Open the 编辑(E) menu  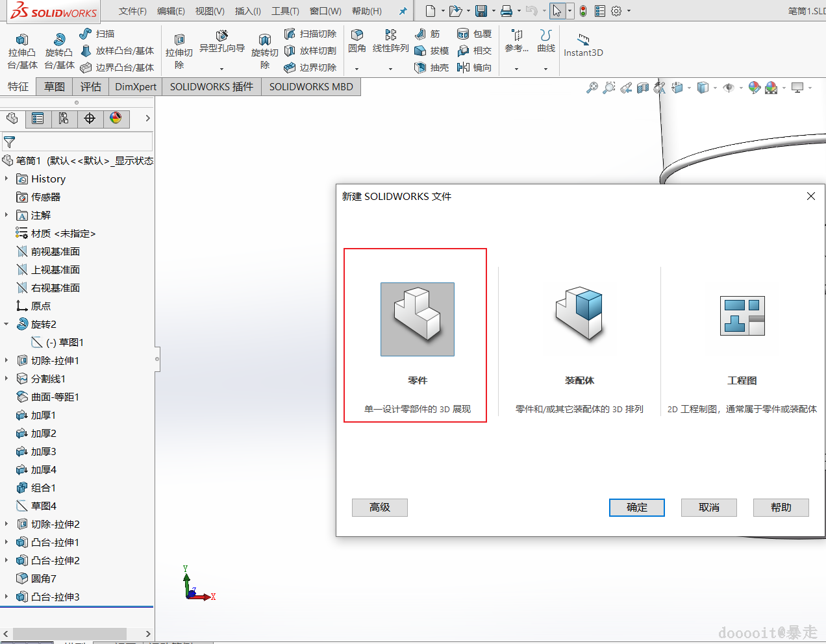(x=171, y=11)
